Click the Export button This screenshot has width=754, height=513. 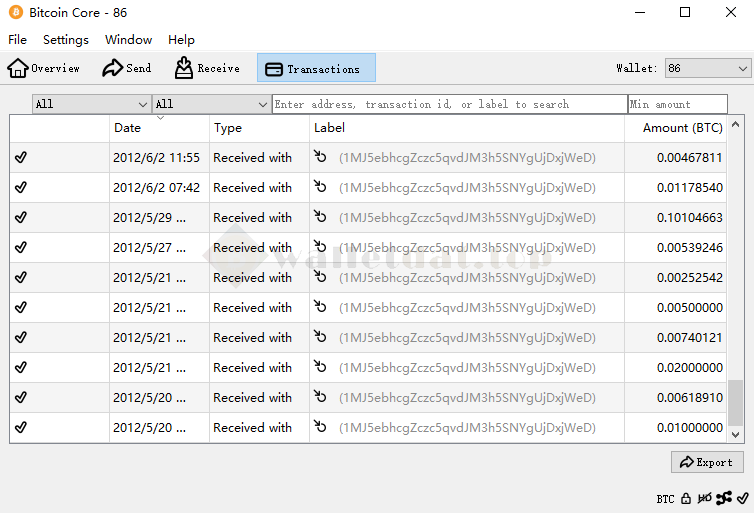point(707,462)
